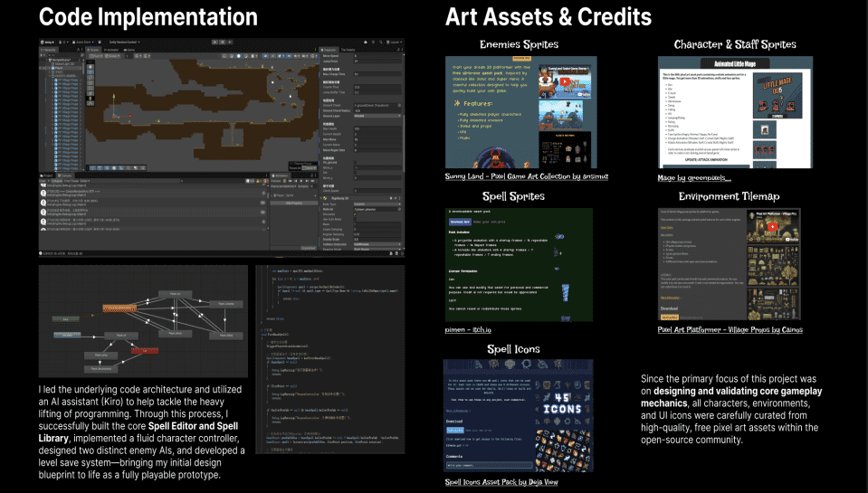Select the Move tool in Scene overlay
Screen dimensions: 868x493
click(91, 72)
